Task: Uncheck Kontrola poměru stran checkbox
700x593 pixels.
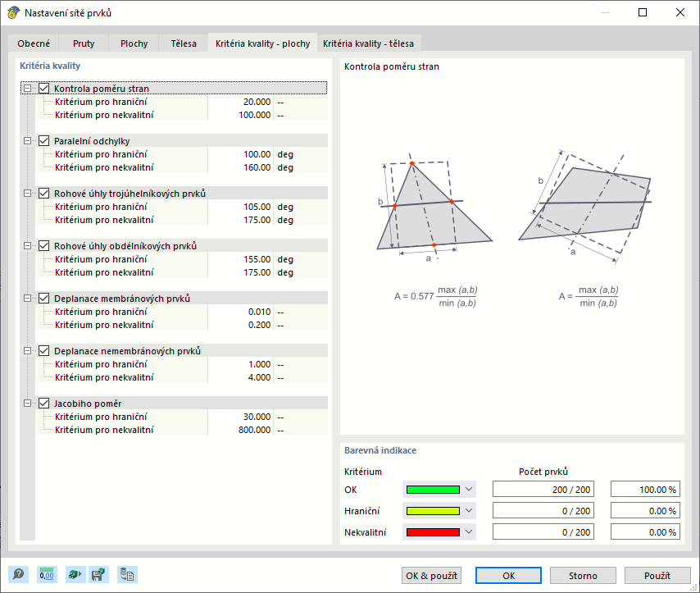Action: click(x=43, y=89)
